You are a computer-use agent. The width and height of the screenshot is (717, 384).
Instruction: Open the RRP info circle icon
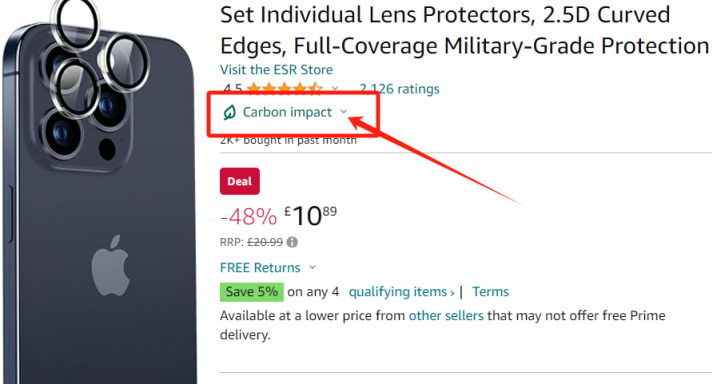click(292, 242)
